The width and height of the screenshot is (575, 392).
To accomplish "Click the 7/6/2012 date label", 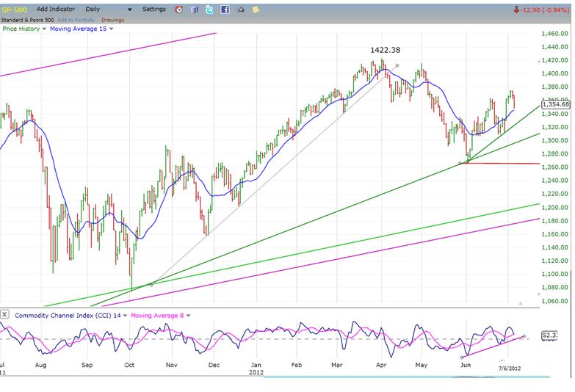I will pyautogui.click(x=510, y=369).
